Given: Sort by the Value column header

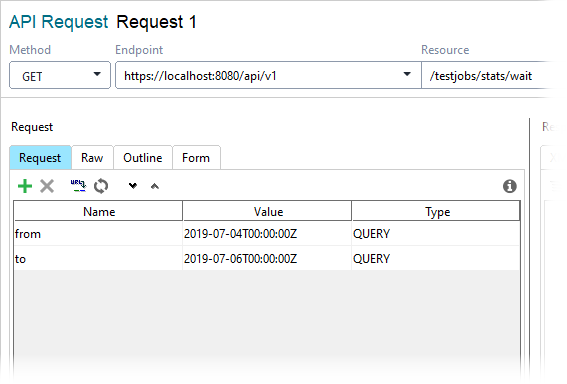Looking at the screenshot, I should 268,212.
